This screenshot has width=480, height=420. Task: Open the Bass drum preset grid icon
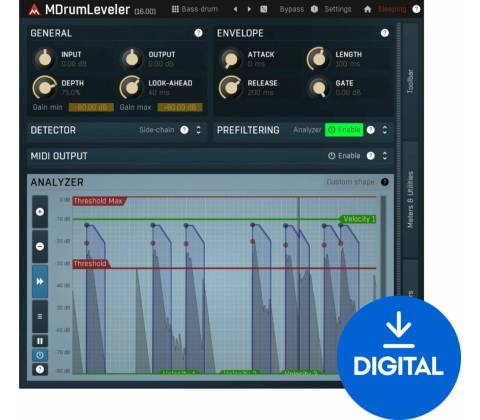pyautogui.click(x=175, y=9)
